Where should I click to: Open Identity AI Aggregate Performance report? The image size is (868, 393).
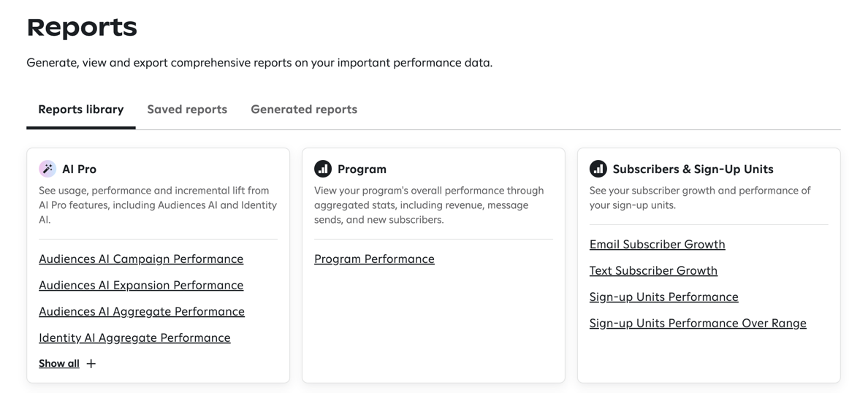pyautogui.click(x=134, y=337)
